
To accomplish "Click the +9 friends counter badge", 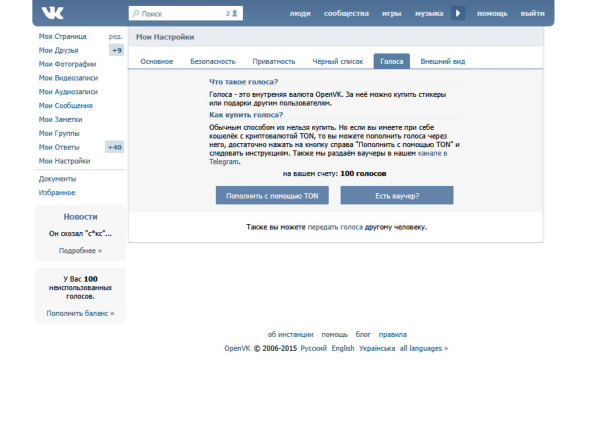I will tap(116, 50).
